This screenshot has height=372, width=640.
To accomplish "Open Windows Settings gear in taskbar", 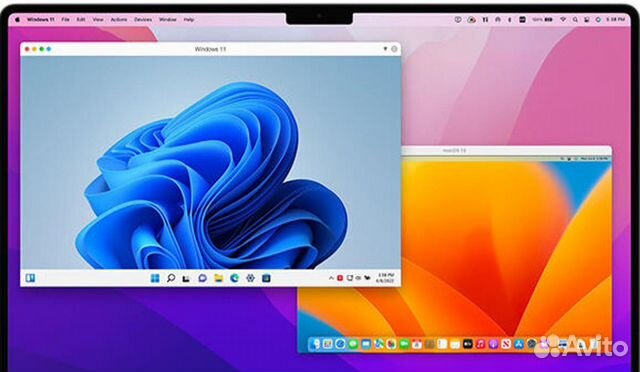I will (x=250, y=278).
